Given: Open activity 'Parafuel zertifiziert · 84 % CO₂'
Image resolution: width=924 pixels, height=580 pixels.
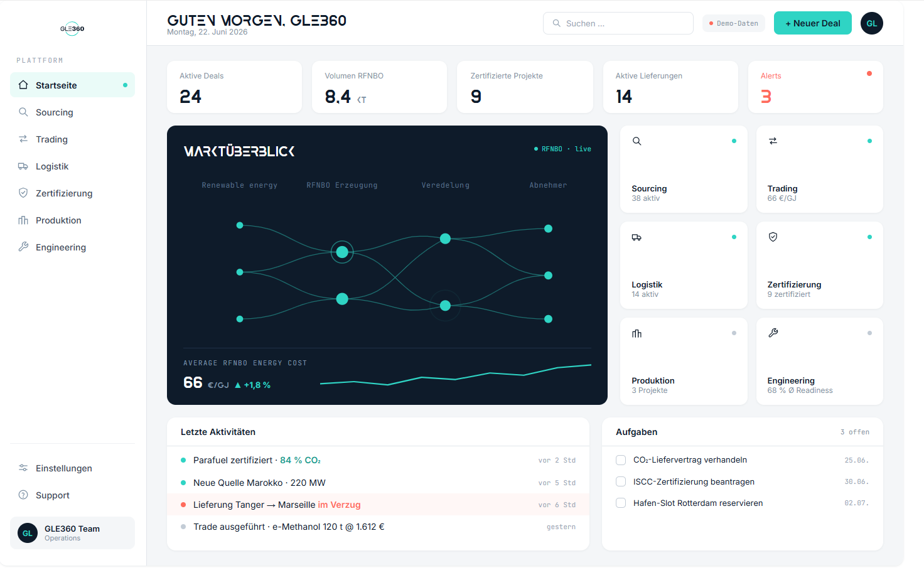Looking at the screenshot, I should 378,460.
